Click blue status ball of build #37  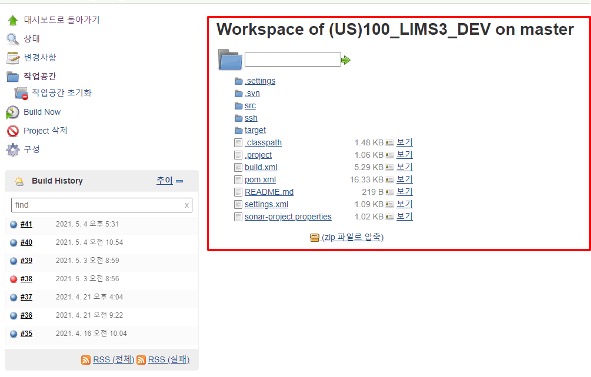tap(14, 297)
